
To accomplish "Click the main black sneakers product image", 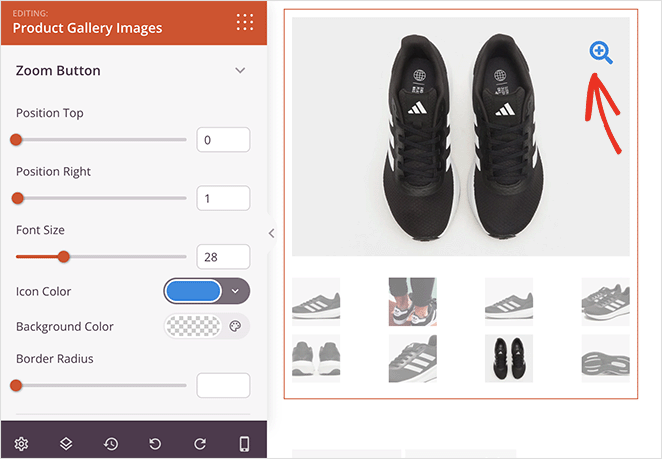I will [461, 136].
